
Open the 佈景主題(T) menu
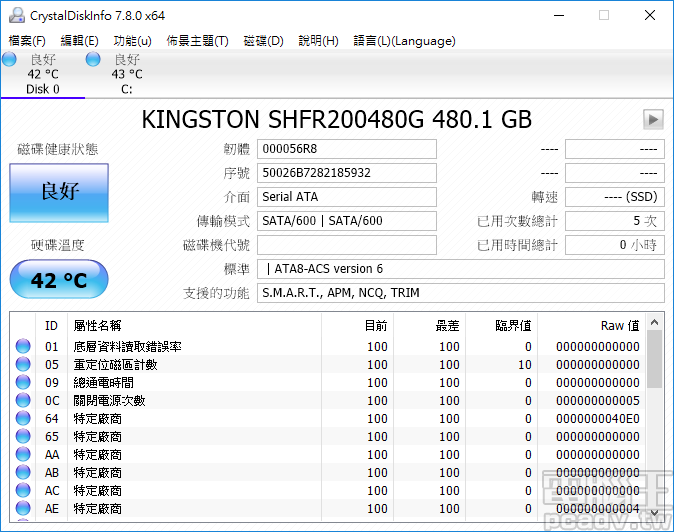[197, 41]
